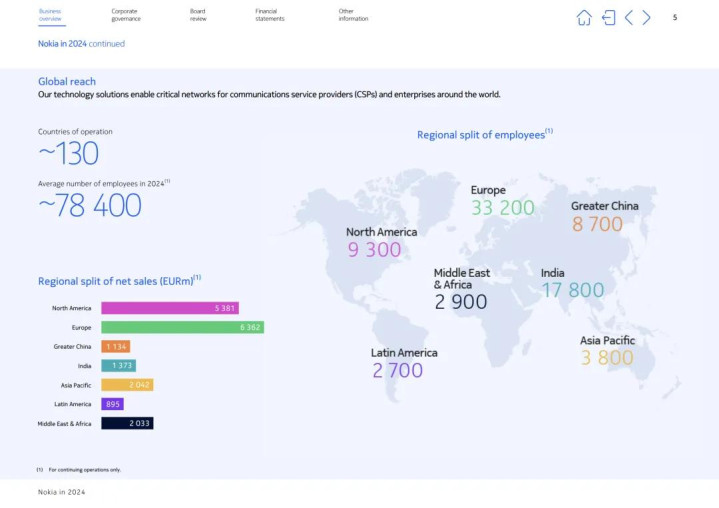This screenshot has width=719, height=508.
Task: Click the back-to-previous-view exit icon
Action: 608,18
